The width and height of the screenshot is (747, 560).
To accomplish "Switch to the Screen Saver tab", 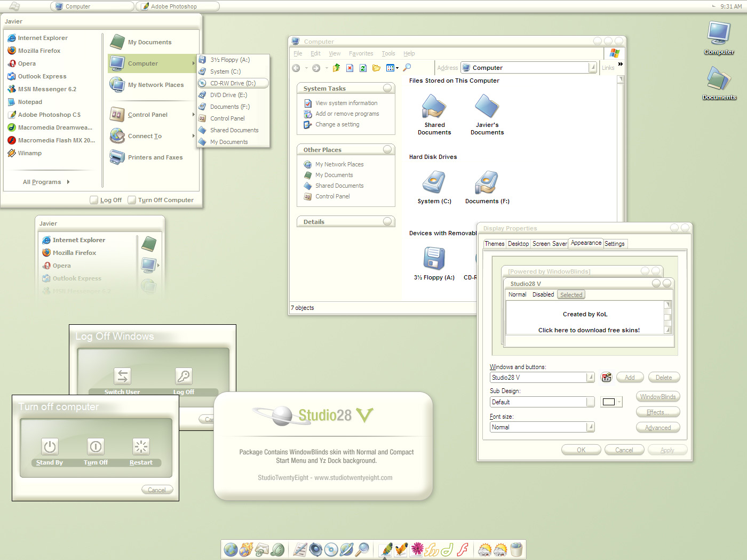I will (550, 244).
